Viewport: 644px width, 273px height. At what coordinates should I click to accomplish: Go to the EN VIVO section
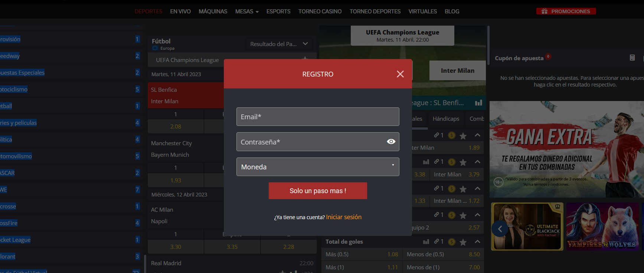180,12
